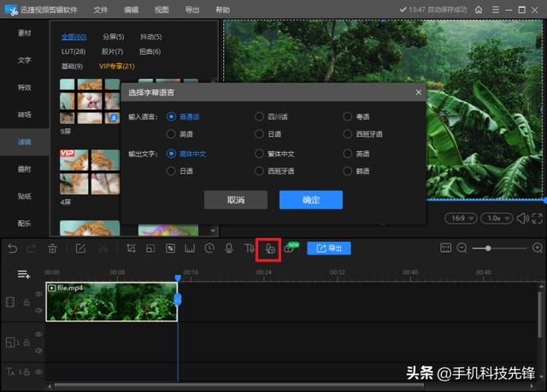This screenshot has width=547, height=392.
Task: Select the file.mp4 clip on the timeline
Action: click(111, 302)
